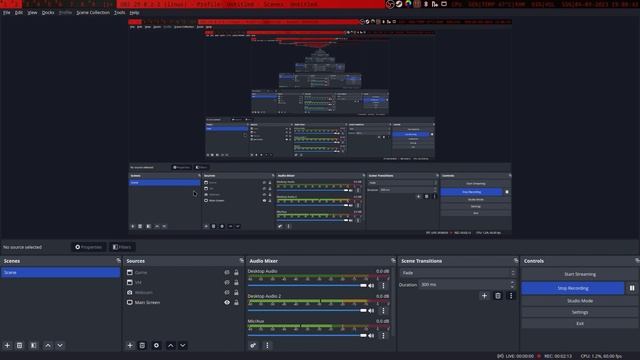Open the Docks menu
The height and width of the screenshot is (360, 640).
click(x=48, y=13)
